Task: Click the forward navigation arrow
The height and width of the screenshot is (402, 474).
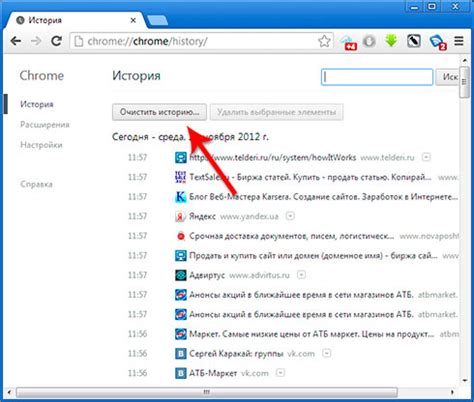Action: click(x=36, y=41)
